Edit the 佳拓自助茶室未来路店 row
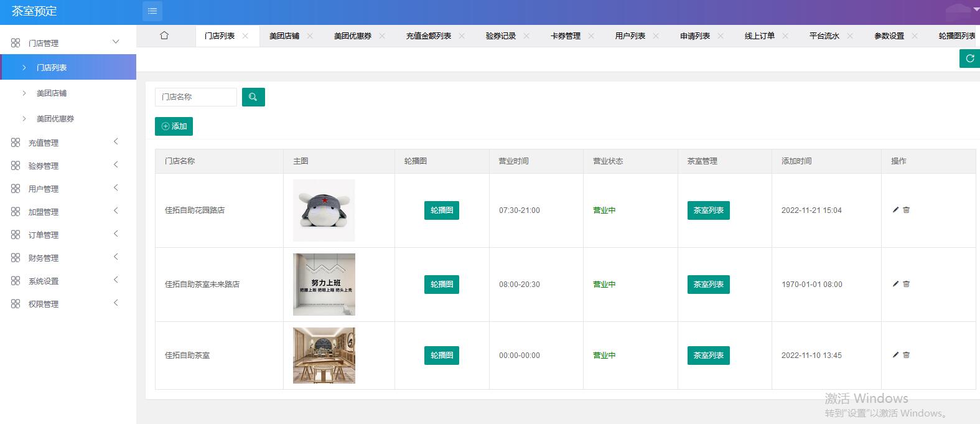 [x=895, y=284]
